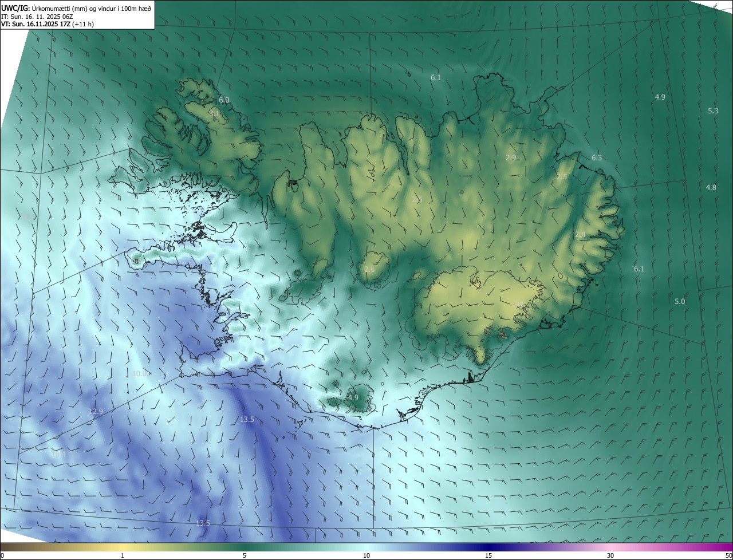
Task: Click the 5.0 value label on the map
Action: pyautogui.click(x=680, y=301)
